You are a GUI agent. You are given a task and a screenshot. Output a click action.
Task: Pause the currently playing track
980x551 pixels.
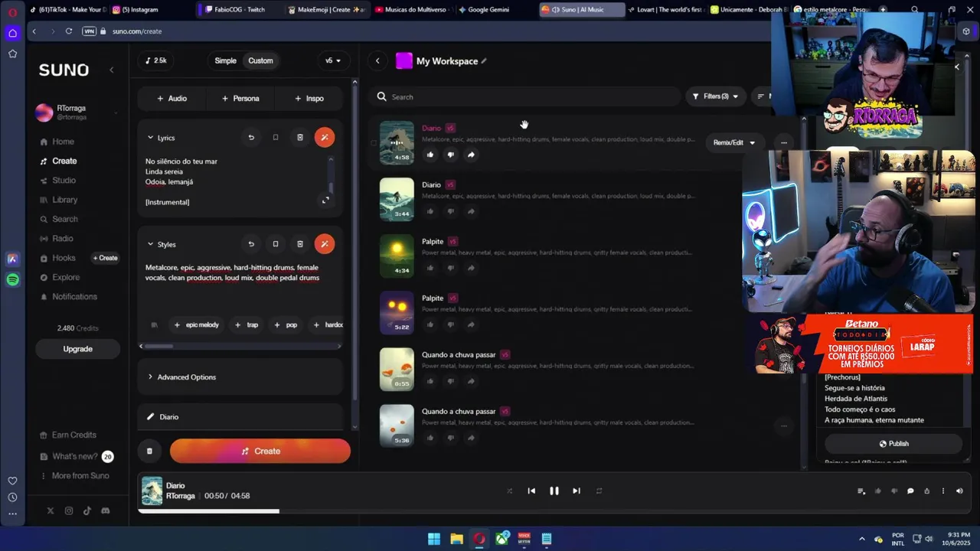pos(554,491)
